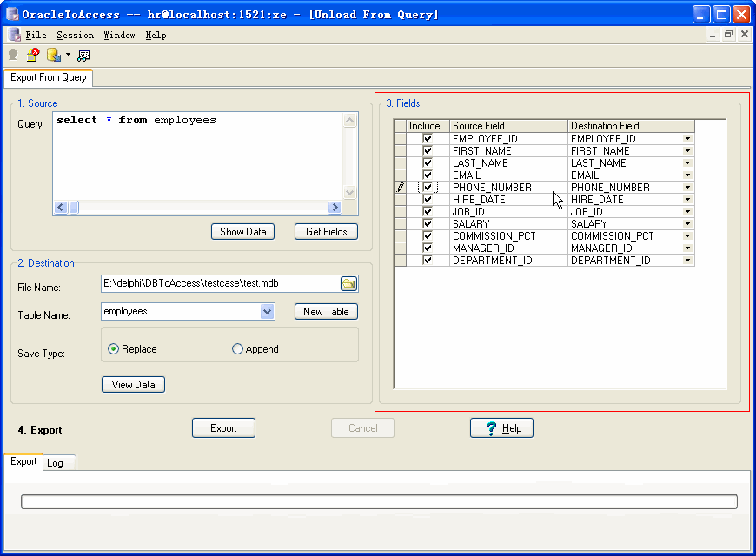Click the Source Field column header

(x=508, y=126)
